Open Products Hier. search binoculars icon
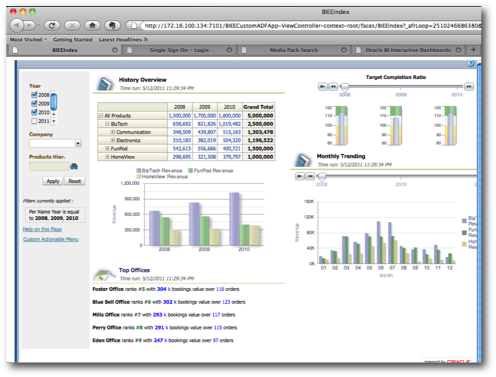Screen dimensions: 496x377 click(74, 166)
